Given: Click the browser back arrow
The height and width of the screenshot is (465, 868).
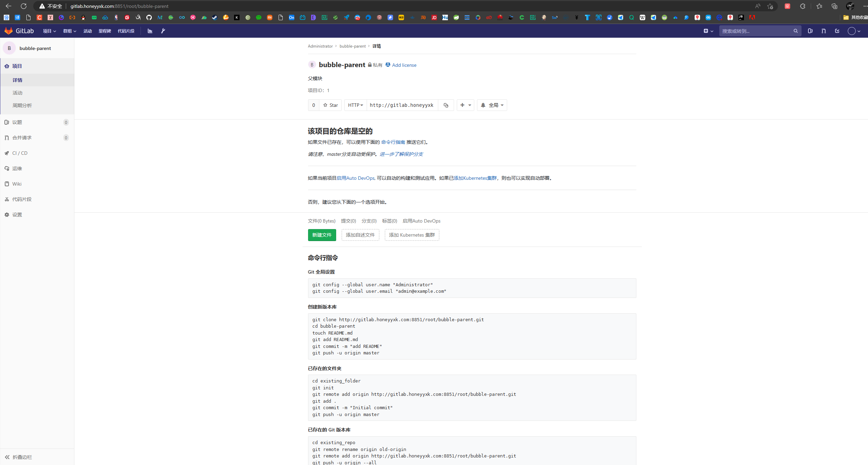Looking at the screenshot, I should point(9,6).
